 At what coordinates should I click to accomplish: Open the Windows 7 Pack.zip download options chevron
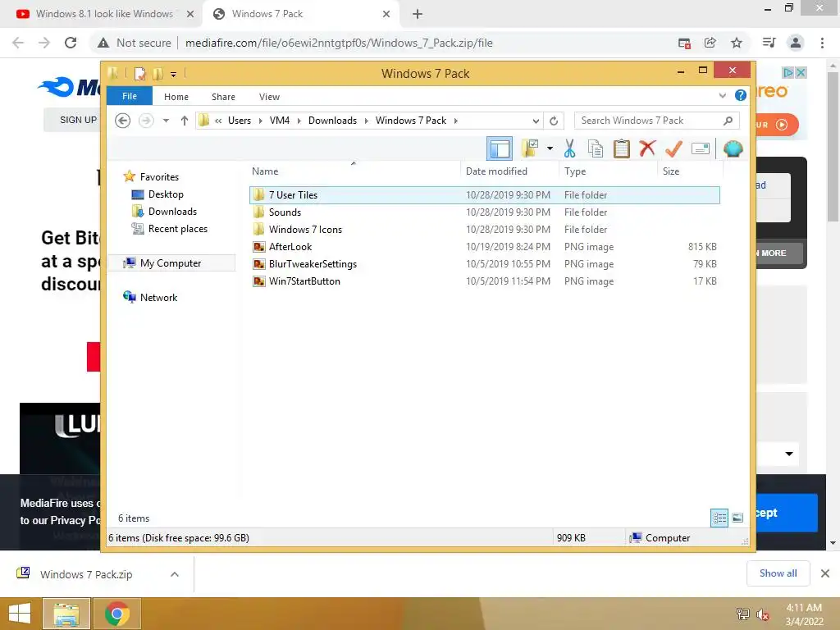point(175,574)
